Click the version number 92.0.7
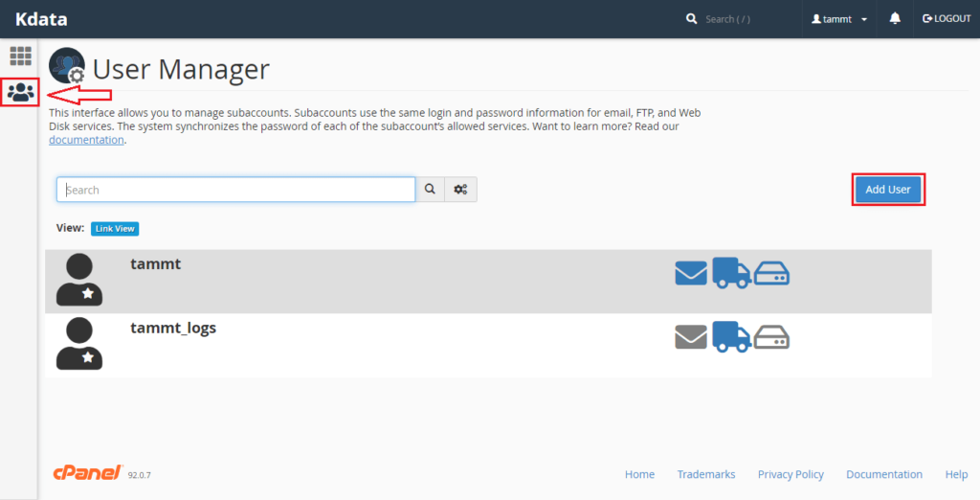 coord(140,475)
